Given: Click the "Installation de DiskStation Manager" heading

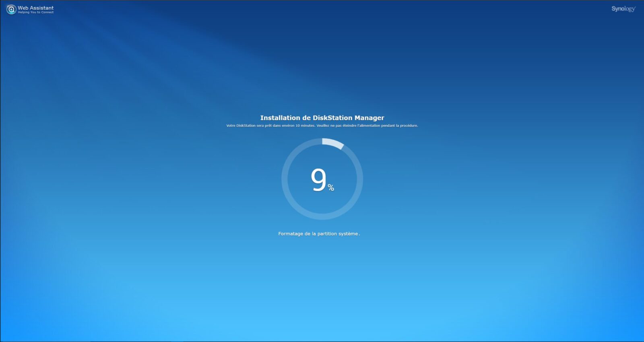Looking at the screenshot, I should [x=322, y=118].
